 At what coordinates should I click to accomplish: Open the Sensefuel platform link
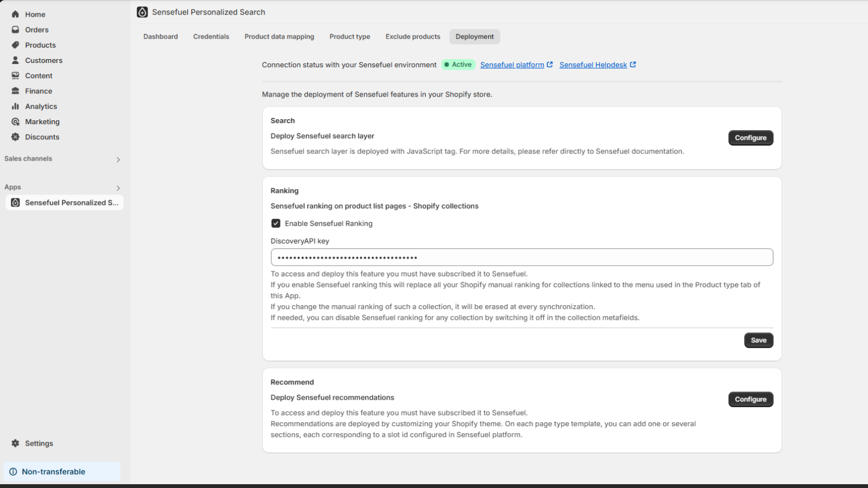tap(512, 65)
